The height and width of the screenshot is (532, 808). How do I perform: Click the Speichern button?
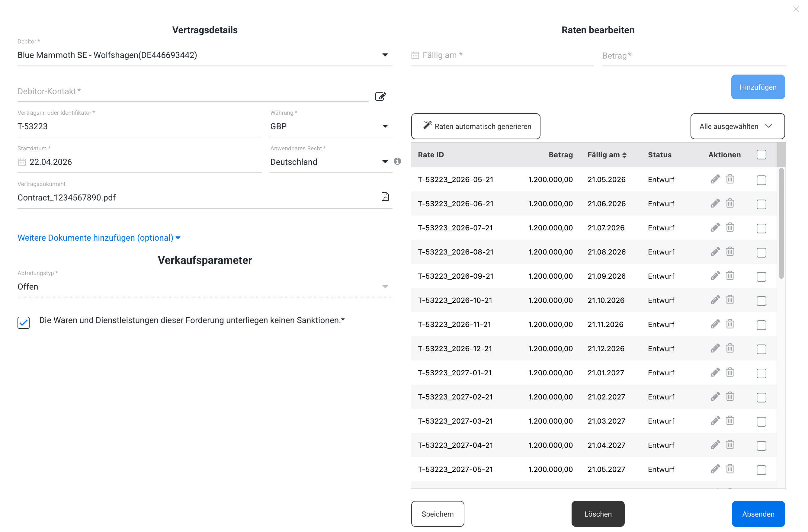pyautogui.click(x=437, y=514)
